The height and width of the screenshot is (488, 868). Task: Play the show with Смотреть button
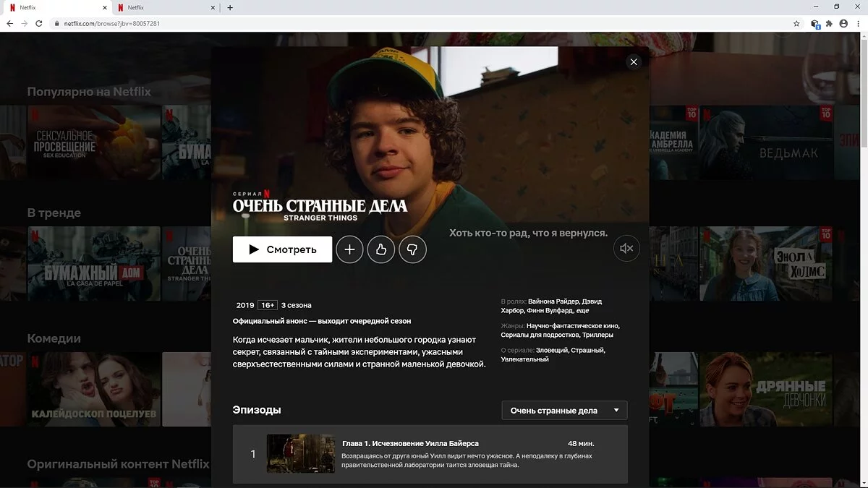282,249
